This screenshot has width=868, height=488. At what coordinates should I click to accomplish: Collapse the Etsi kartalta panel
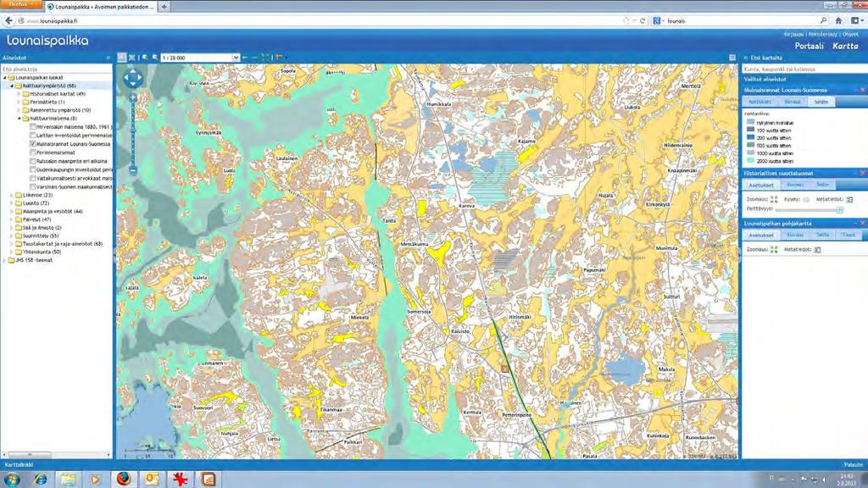(746, 58)
